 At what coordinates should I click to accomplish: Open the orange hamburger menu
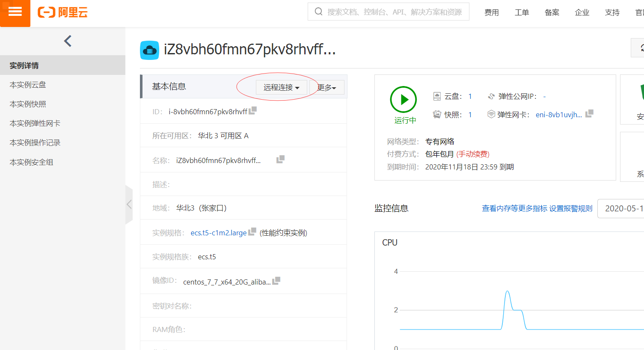pyautogui.click(x=15, y=12)
